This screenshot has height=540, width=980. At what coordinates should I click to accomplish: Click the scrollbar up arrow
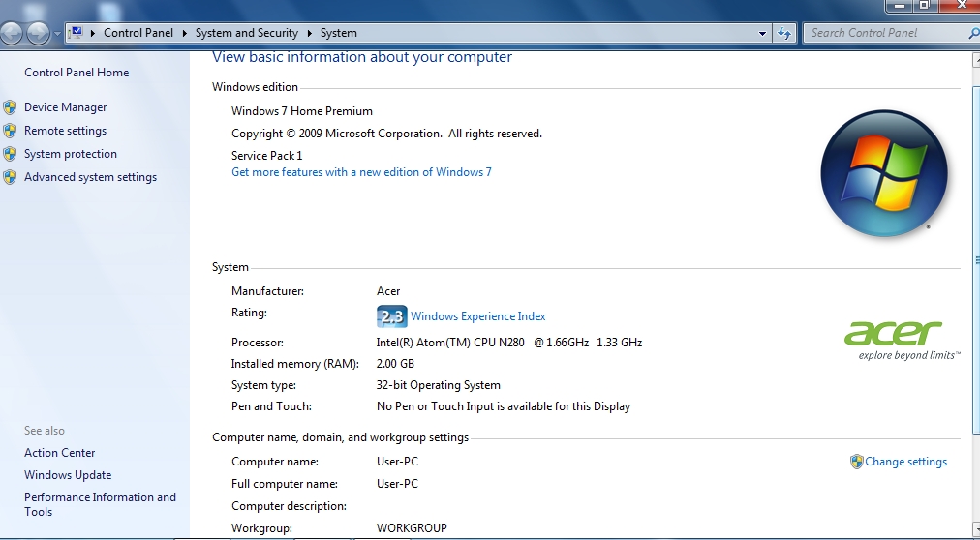coord(976,61)
